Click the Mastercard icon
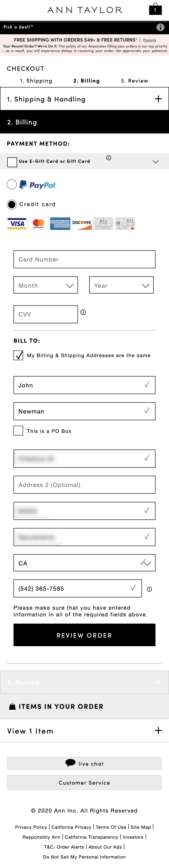The width and height of the screenshot is (169, 868). tap(38, 223)
